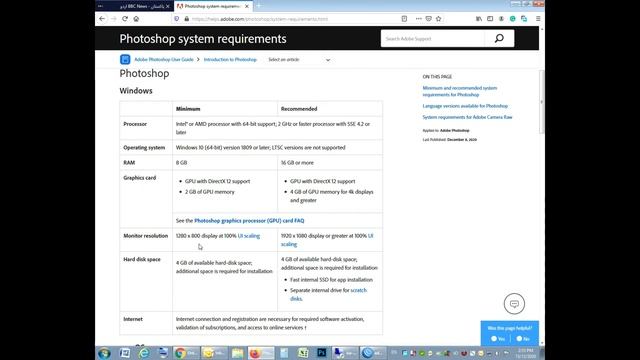The height and width of the screenshot is (360, 640).
Task: Click the 'Processor' row label
Action: [135, 124]
